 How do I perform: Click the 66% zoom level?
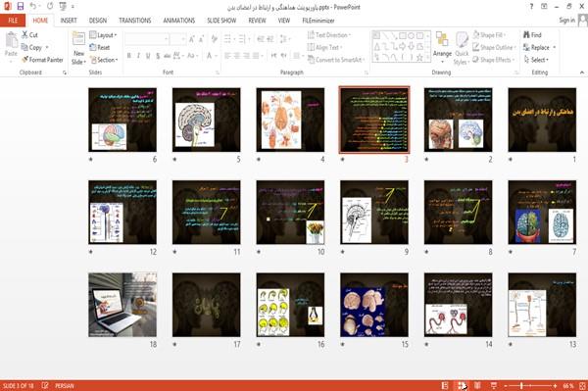click(568, 385)
